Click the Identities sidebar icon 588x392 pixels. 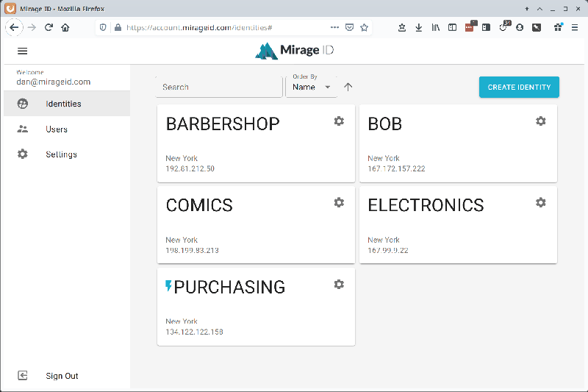pos(23,104)
